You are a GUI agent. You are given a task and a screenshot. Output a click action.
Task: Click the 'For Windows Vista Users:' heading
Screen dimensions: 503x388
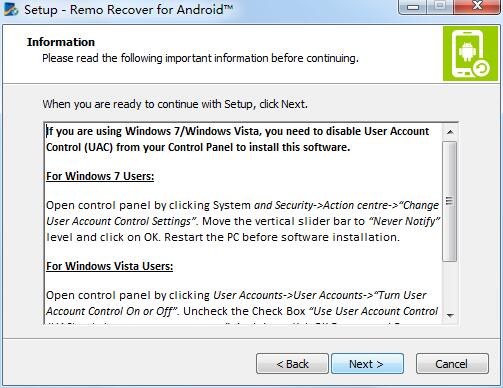109,266
